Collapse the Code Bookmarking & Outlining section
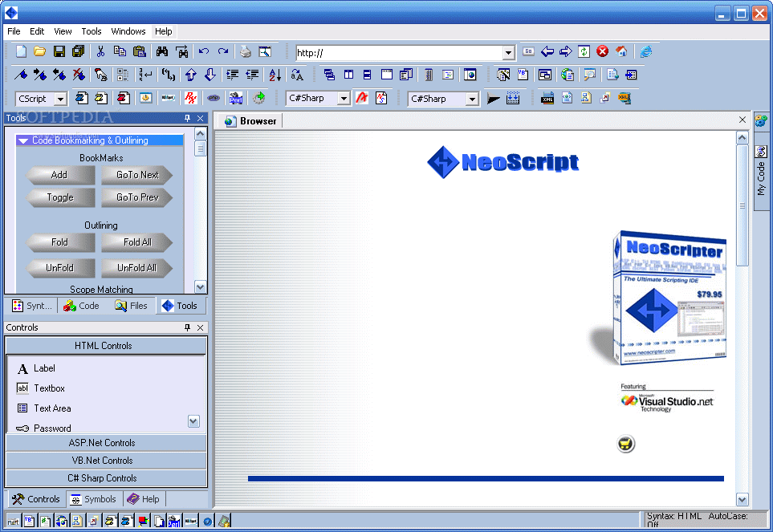 23,141
